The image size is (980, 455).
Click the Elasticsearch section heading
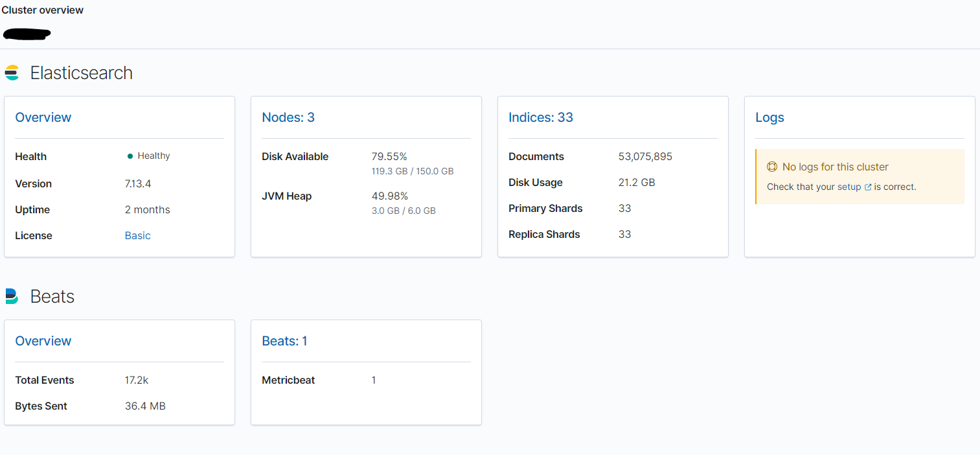tap(82, 73)
